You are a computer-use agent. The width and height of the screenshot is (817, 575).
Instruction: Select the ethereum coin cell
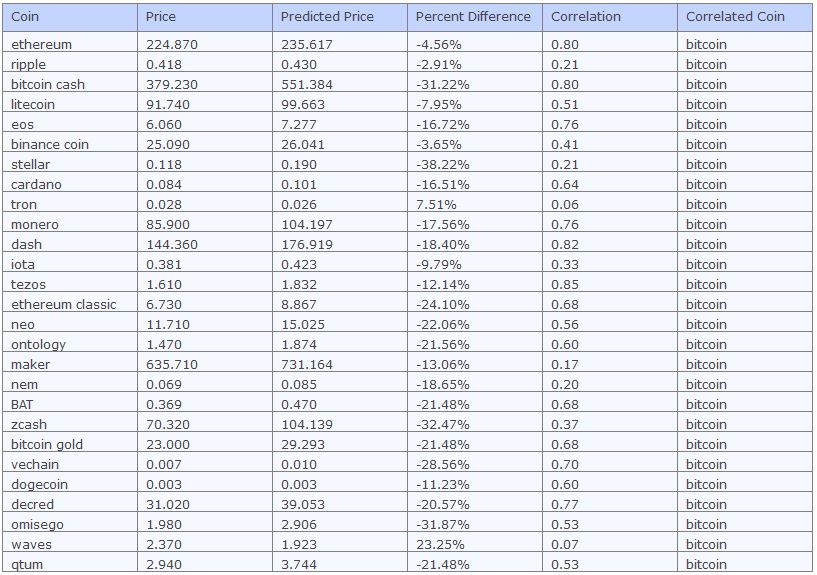tap(70, 44)
